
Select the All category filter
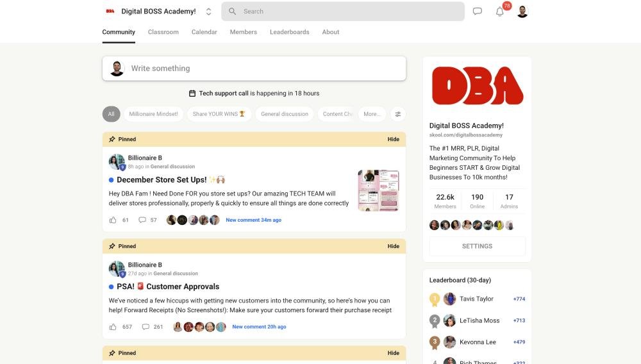click(111, 114)
